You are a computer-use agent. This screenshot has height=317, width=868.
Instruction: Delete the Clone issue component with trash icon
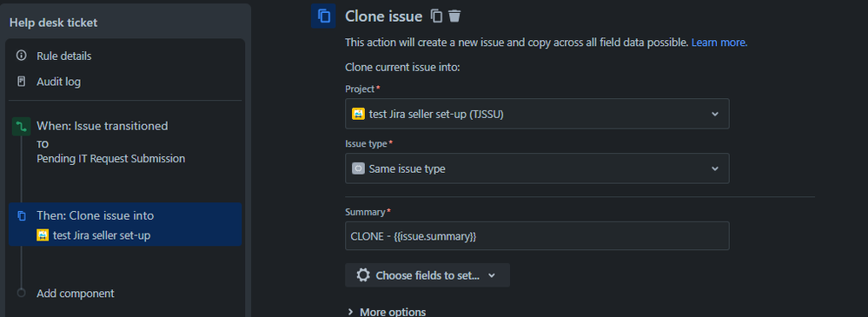point(454,16)
